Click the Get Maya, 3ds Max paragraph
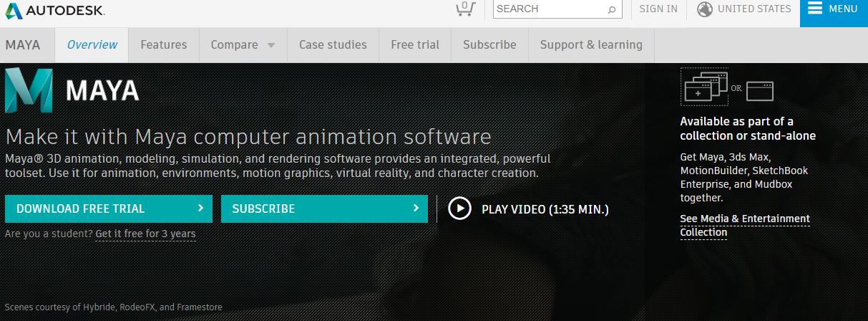868x321 pixels. click(743, 177)
